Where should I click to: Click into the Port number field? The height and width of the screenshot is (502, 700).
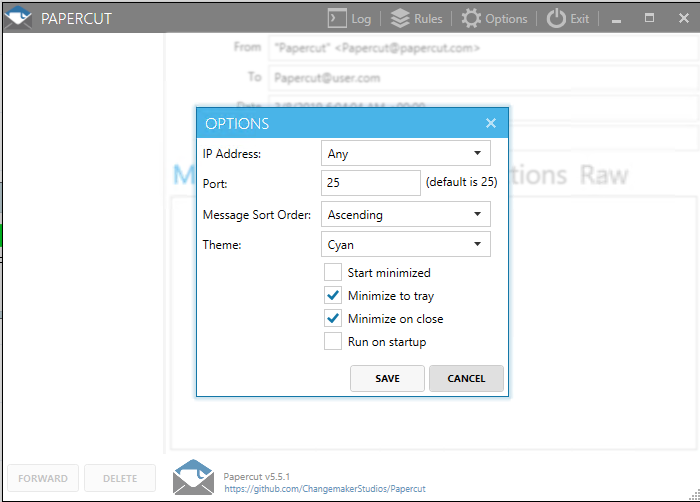[371, 183]
